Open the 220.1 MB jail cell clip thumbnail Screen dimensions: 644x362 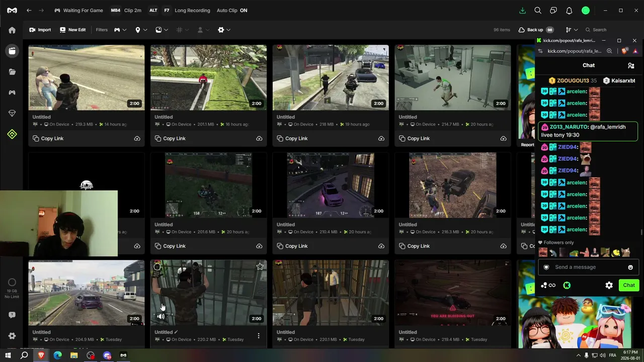coord(331,293)
